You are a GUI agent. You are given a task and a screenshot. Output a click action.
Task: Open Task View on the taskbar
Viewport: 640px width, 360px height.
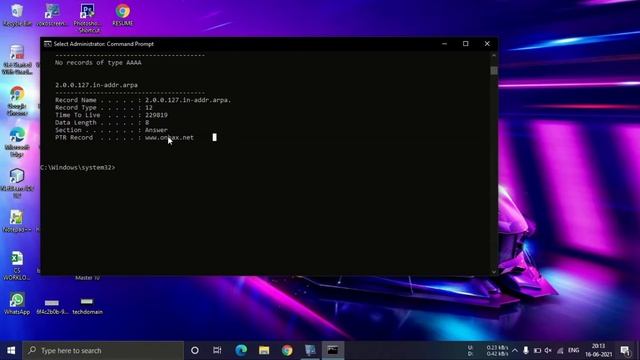217,350
